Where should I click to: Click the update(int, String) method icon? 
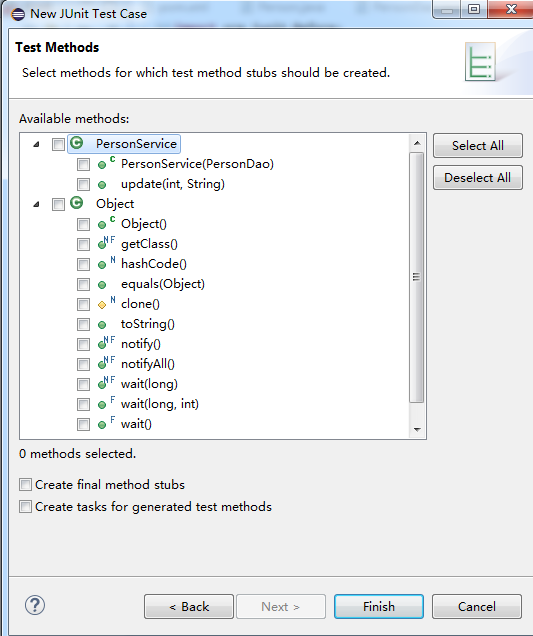point(102,185)
